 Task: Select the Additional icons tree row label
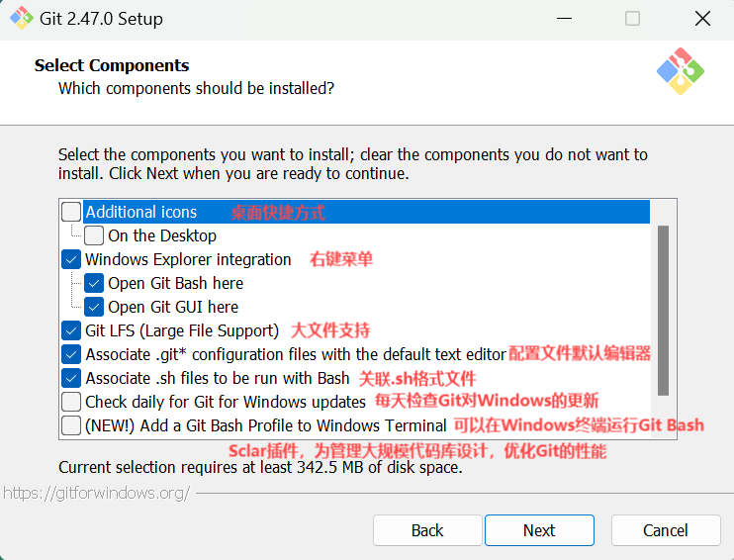click(x=141, y=212)
